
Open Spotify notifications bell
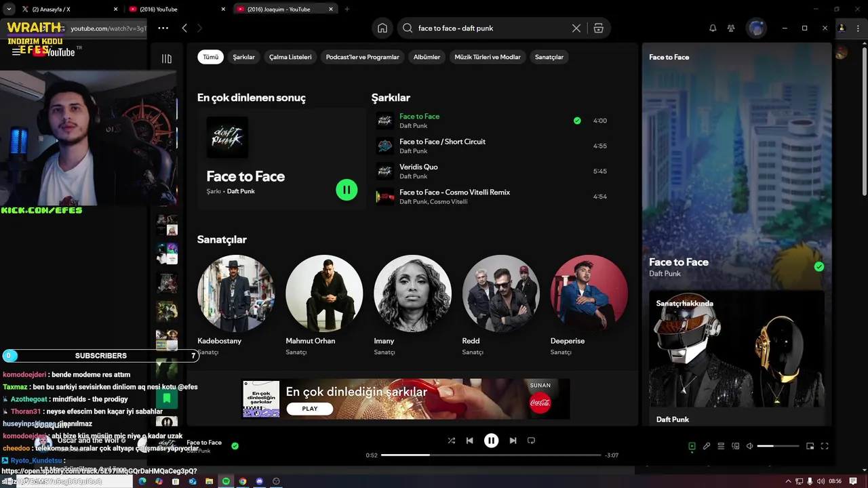713,28
